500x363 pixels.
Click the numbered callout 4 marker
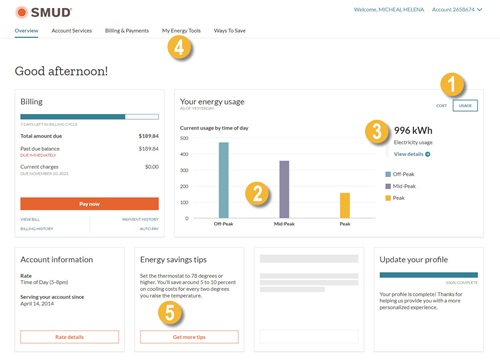179,48
